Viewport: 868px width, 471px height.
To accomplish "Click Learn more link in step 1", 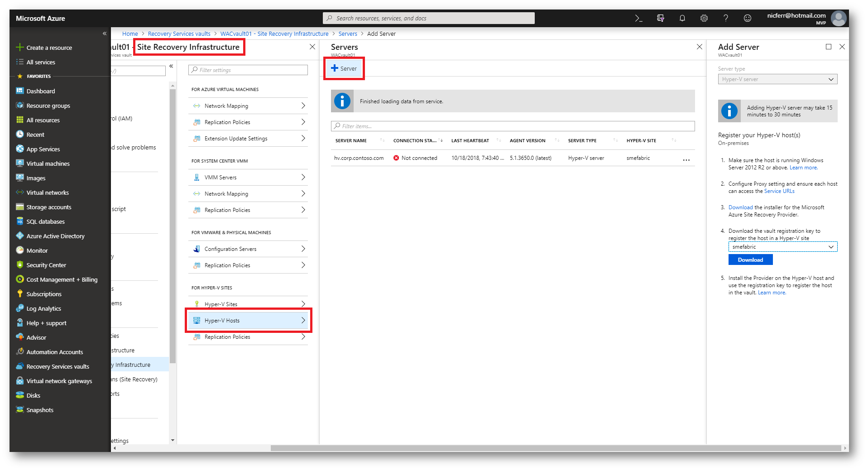I will click(x=804, y=168).
